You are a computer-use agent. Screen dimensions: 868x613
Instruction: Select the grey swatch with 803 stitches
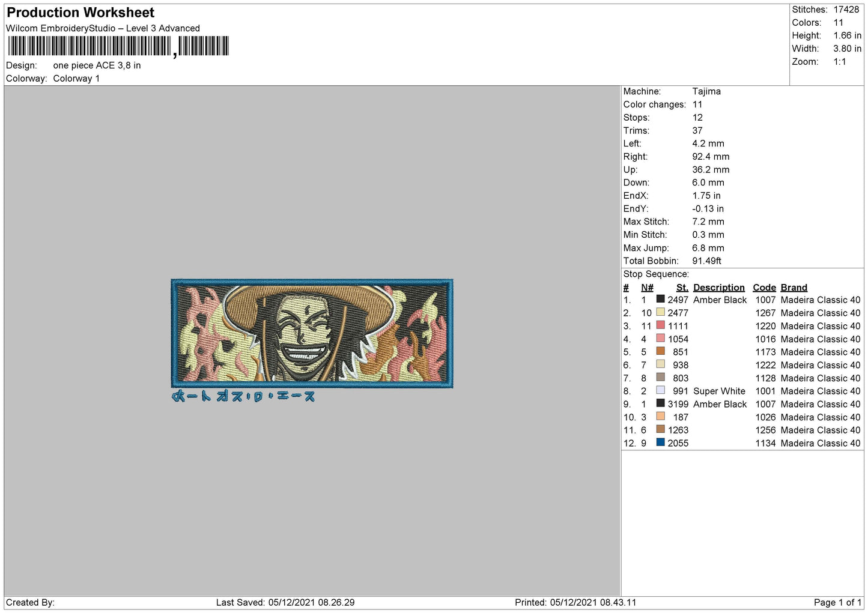661,377
